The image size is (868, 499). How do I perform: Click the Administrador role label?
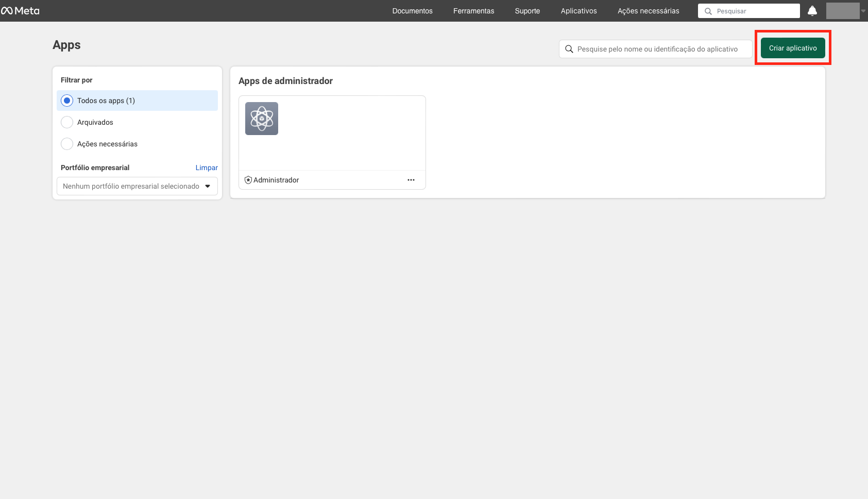click(276, 180)
